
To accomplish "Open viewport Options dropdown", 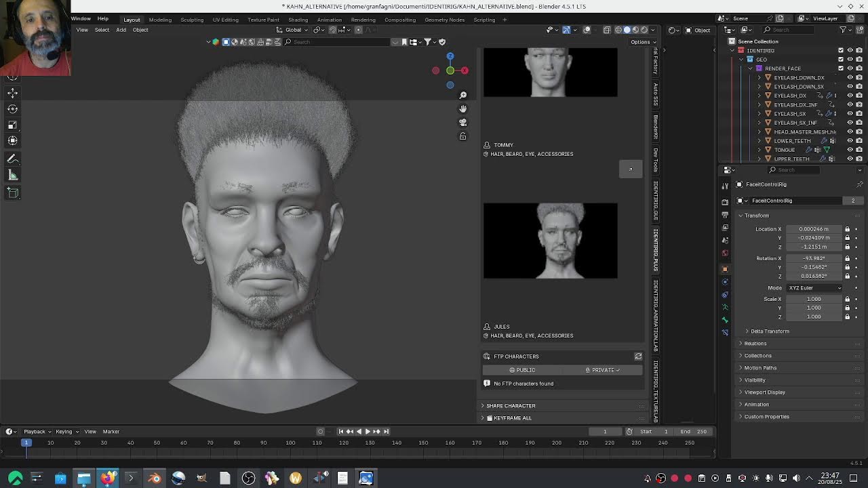I will pyautogui.click(x=642, y=42).
